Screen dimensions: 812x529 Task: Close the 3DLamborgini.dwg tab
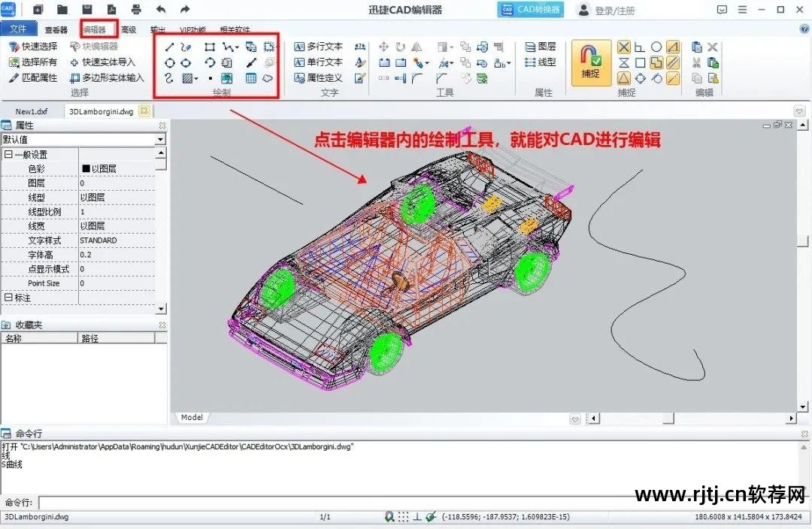pyautogui.click(x=144, y=110)
